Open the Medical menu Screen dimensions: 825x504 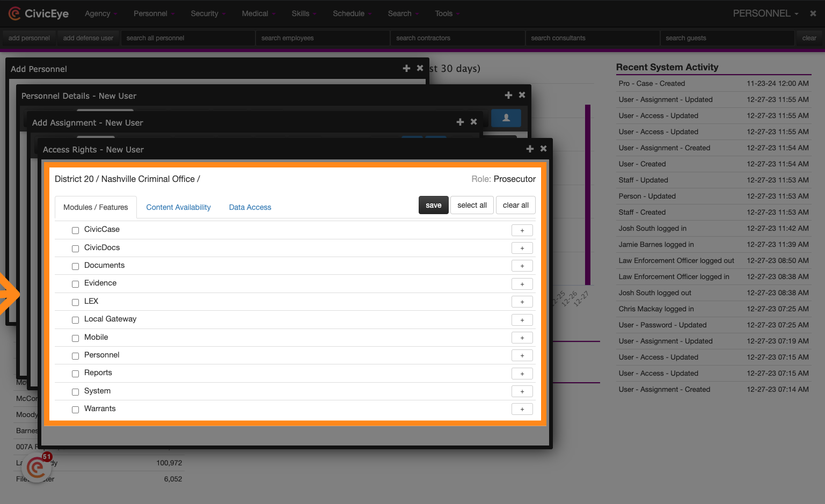pos(258,13)
